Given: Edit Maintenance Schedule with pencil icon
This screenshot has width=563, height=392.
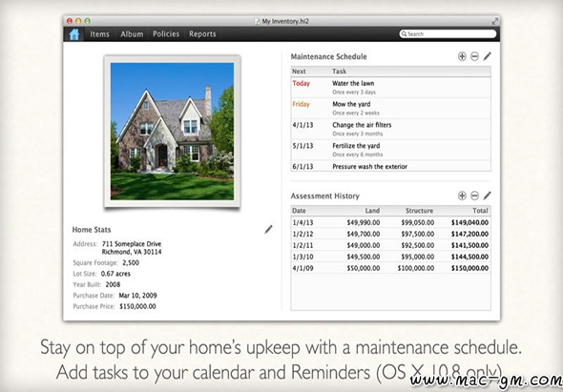Looking at the screenshot, I should point(487,56).
